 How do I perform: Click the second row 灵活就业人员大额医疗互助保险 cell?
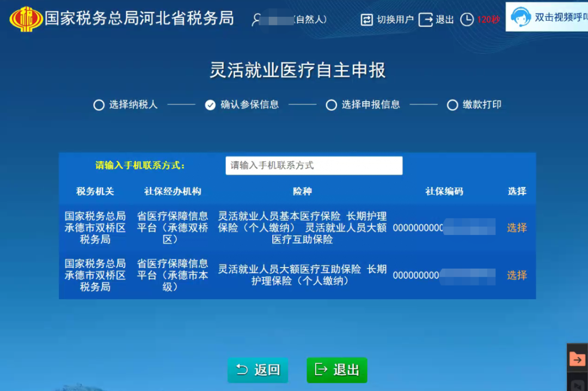[x=302, y=275]
